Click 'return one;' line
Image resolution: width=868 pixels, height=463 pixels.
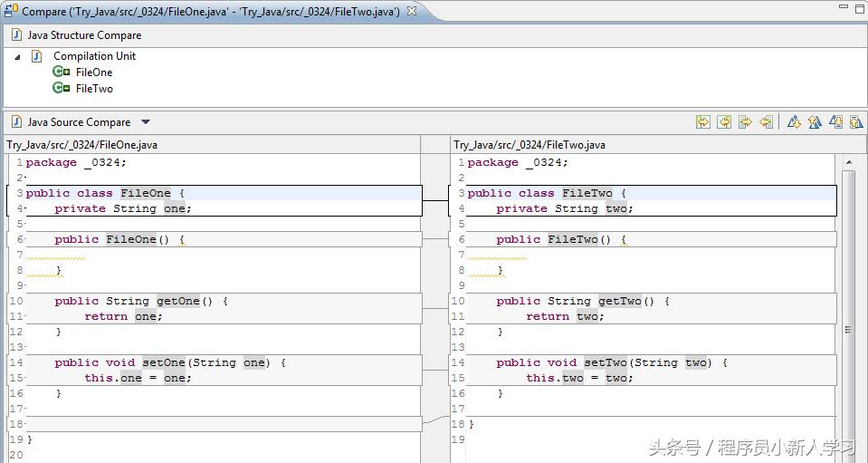[123, 317]
